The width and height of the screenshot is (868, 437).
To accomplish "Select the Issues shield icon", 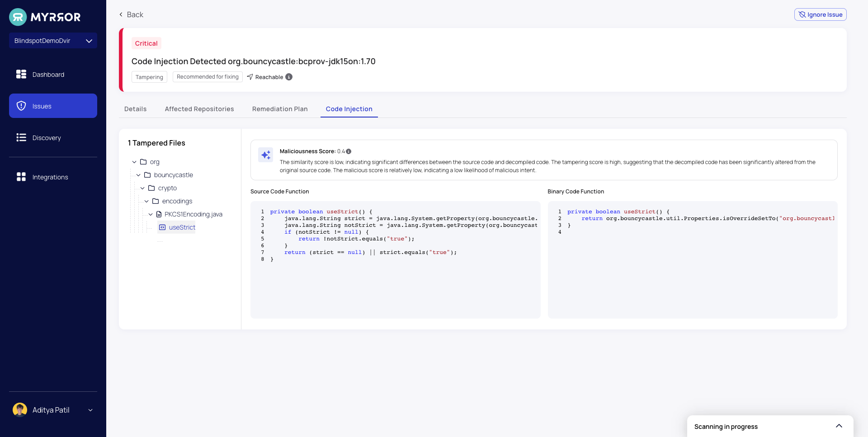I will coord(21,106).
